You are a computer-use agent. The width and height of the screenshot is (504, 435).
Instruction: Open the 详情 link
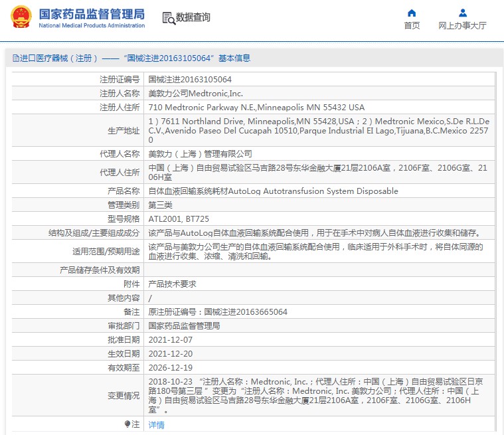pyautogui.click(x=156, y=425)
